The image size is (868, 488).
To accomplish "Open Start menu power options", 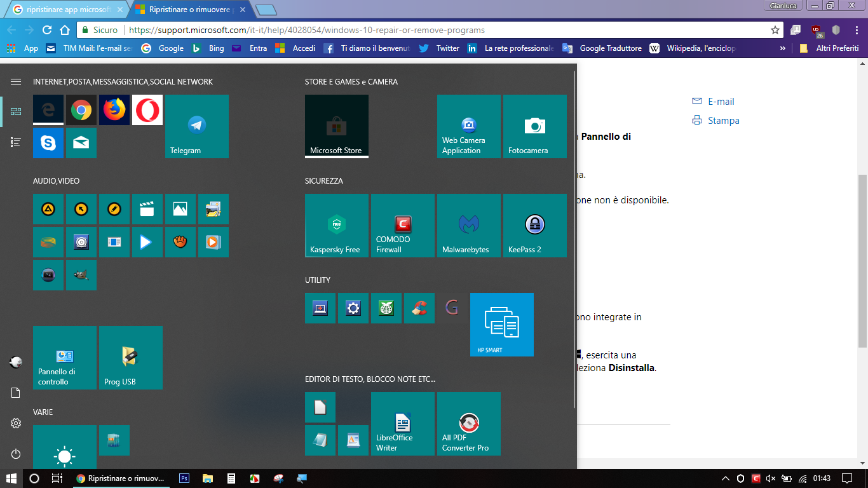I will 16,454.
